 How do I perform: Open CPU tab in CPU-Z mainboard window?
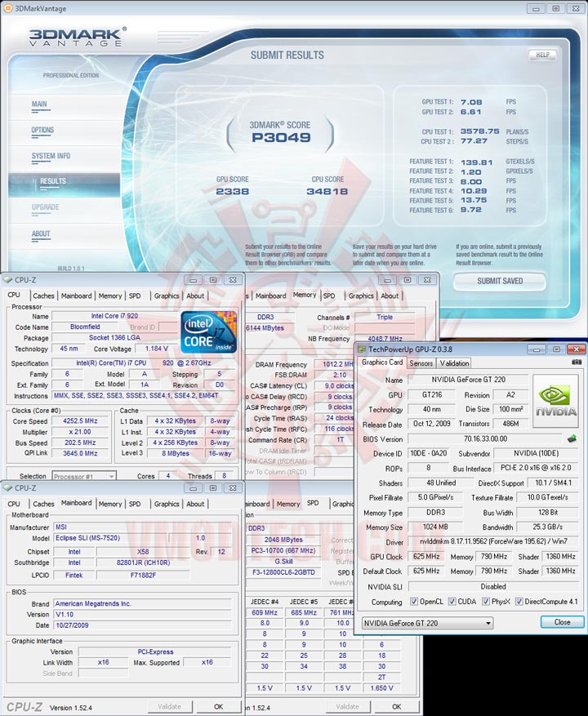pyautogui.click(x=14, y=504)
